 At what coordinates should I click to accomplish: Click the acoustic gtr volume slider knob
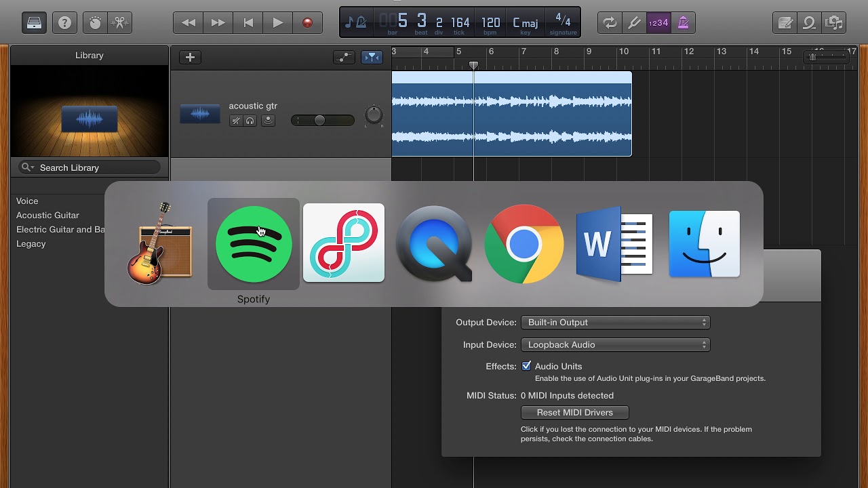319,121
